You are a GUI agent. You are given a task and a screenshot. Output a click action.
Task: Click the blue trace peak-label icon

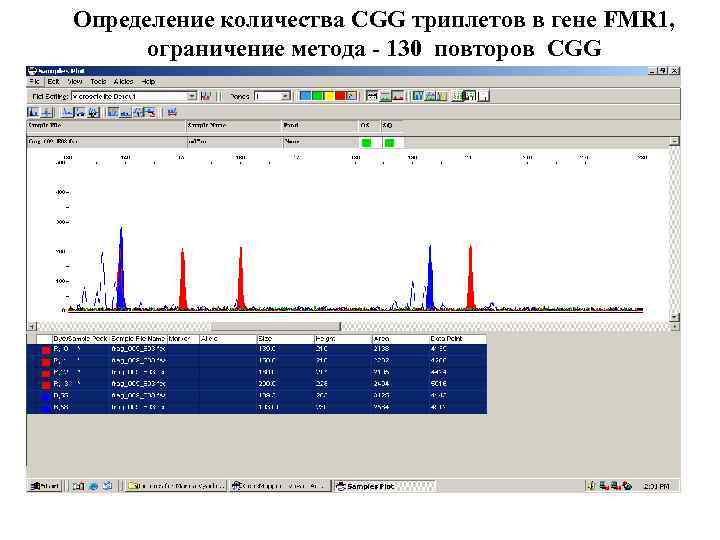click(x=67, y=112)
